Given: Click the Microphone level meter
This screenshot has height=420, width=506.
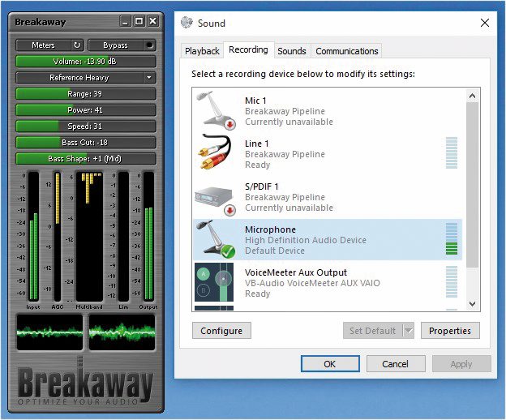Looking at the screenshot, I should point(452,238).
